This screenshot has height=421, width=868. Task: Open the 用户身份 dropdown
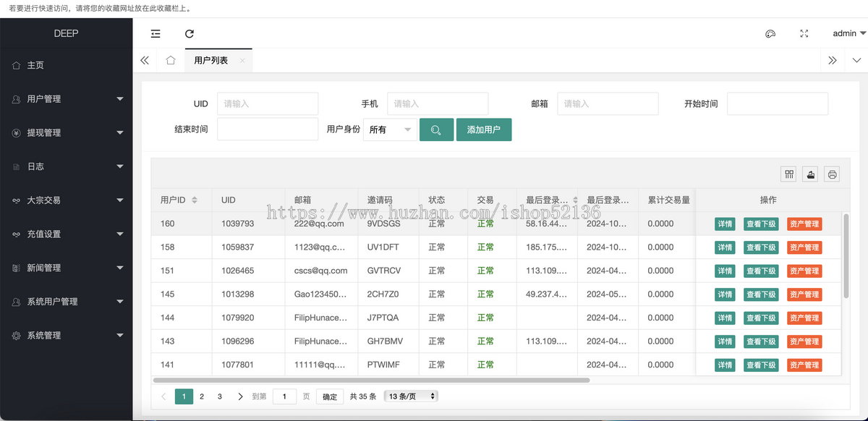tap(390, 129)
